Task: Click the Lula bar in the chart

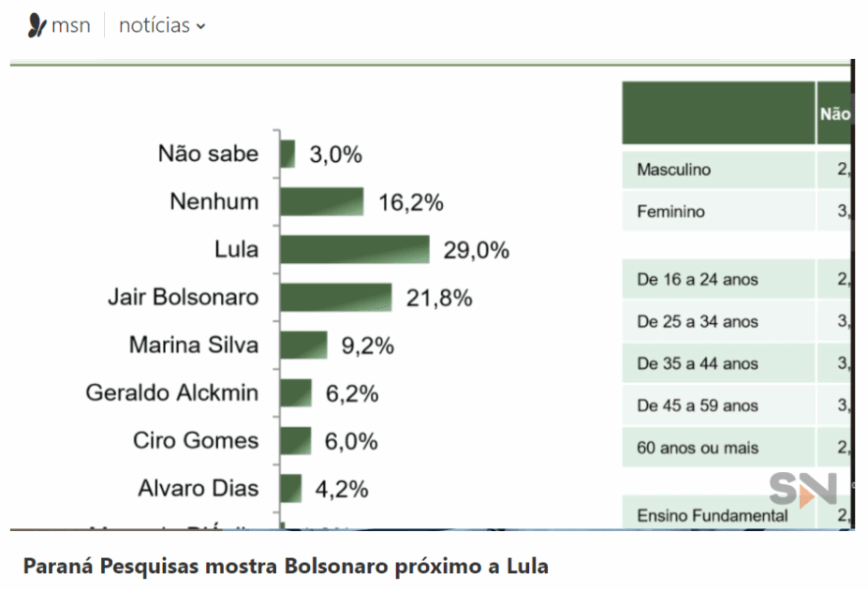Action: point(354,250)
